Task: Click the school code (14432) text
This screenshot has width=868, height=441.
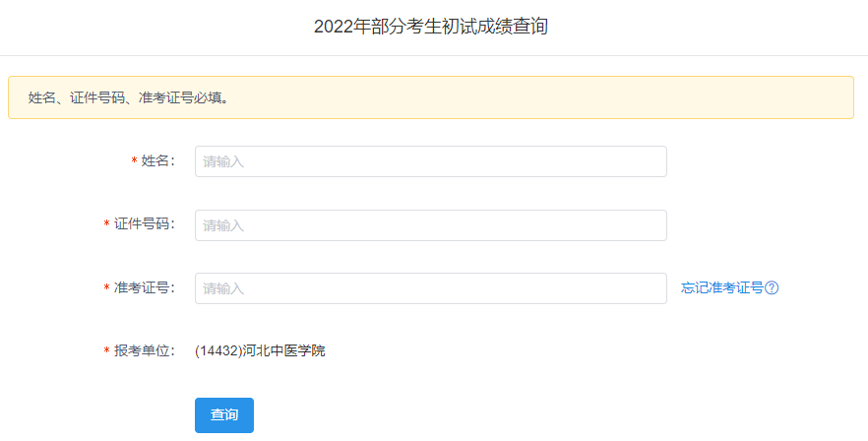Action: [x=217, y=350]
